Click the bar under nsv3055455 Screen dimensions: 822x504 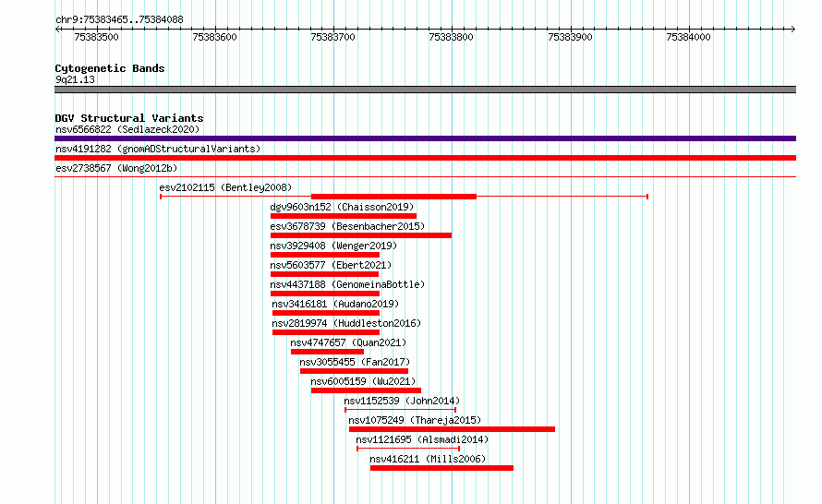(354, 371)
